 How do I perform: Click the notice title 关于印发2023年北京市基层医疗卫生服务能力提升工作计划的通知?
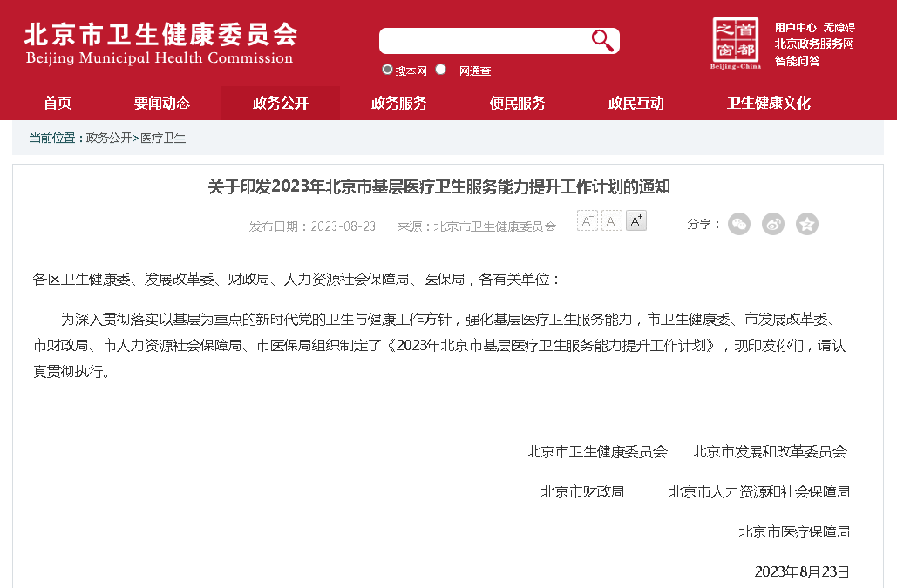(438, 187)
